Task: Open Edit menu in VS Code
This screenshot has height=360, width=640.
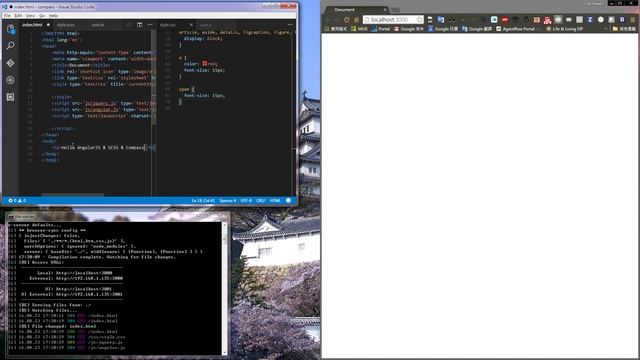Action: [18, 16]
